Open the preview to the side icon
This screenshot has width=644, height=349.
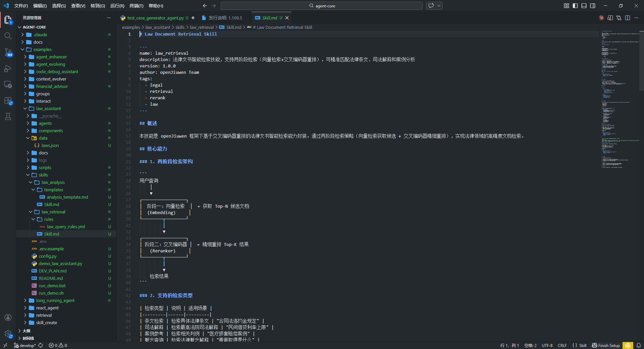(x=610, y=18)
